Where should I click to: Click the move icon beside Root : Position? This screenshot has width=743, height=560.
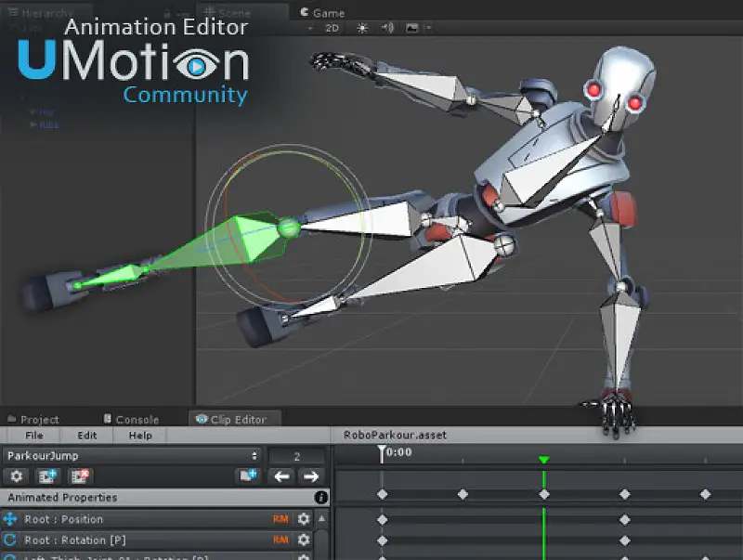(x=10, y=519)
